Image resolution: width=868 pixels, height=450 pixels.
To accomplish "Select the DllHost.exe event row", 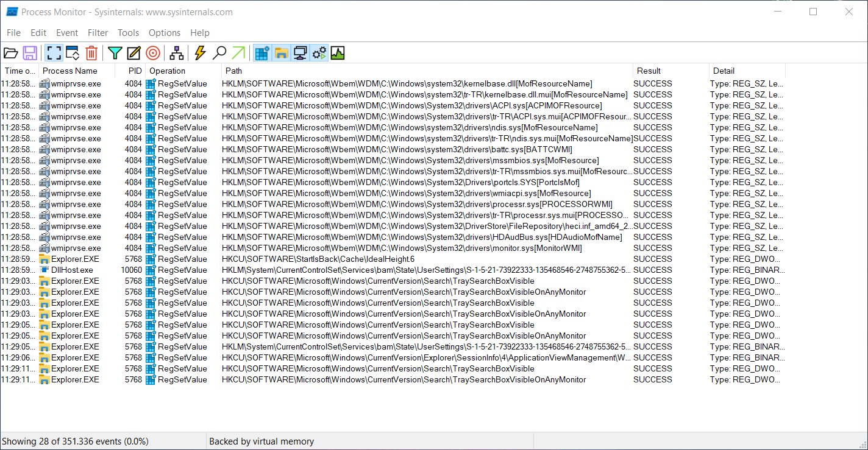I will [72, 270].
